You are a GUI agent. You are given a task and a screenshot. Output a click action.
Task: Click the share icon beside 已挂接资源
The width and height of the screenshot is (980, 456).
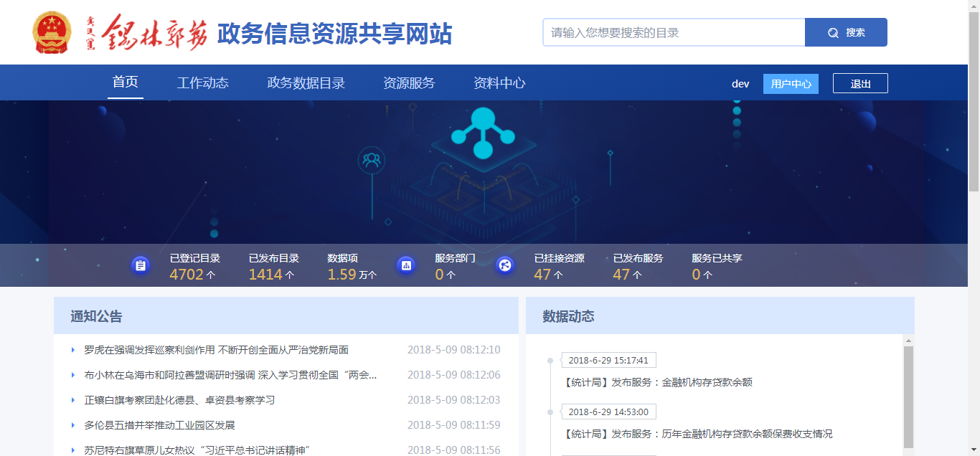tap(505, 265)
